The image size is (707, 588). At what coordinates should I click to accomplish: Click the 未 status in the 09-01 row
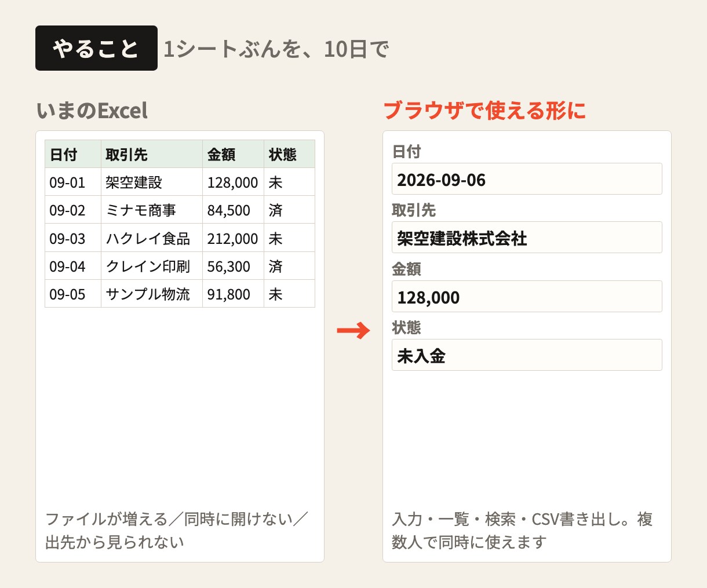[x=290, y=182]
